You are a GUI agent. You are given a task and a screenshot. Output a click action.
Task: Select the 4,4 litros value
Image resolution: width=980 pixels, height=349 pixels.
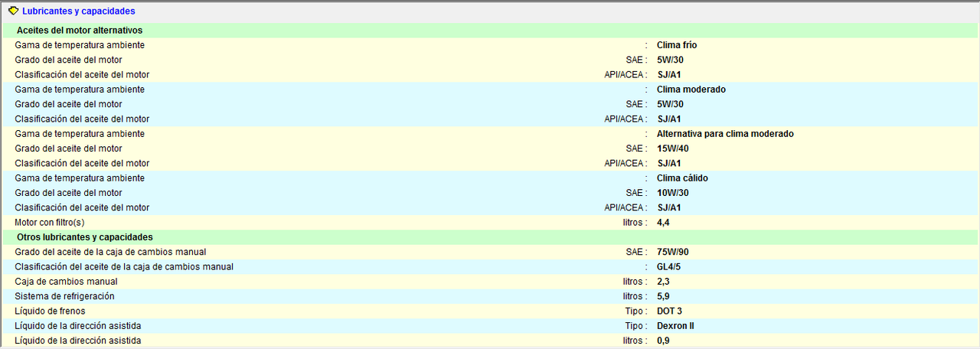(664, 223)
